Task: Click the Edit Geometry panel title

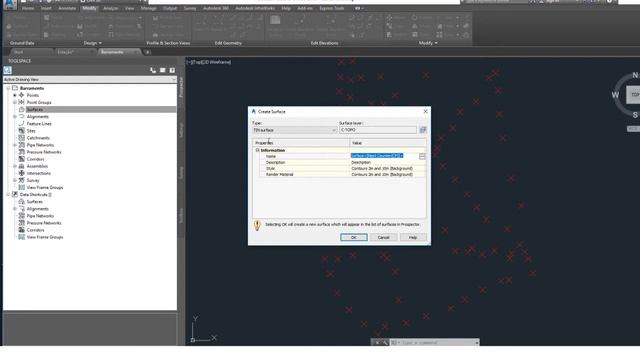Action: tap(228, 43)
